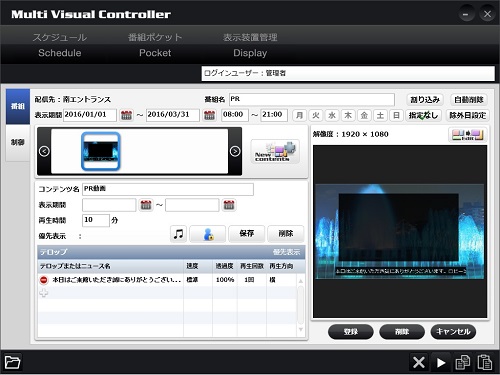Viewport: 500px width, 375px height.
Task: Click the black 削除 button below the preview
Action: (402, 332)
